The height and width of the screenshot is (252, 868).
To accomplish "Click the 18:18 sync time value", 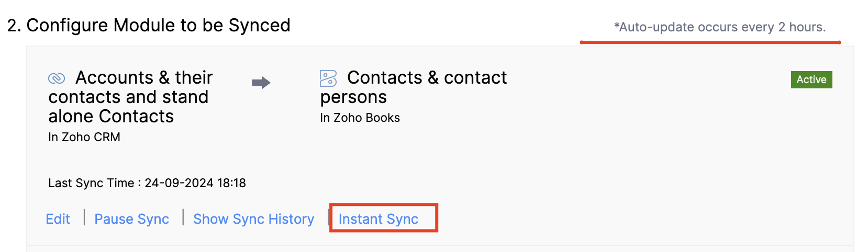I will (x=231, y=183).
